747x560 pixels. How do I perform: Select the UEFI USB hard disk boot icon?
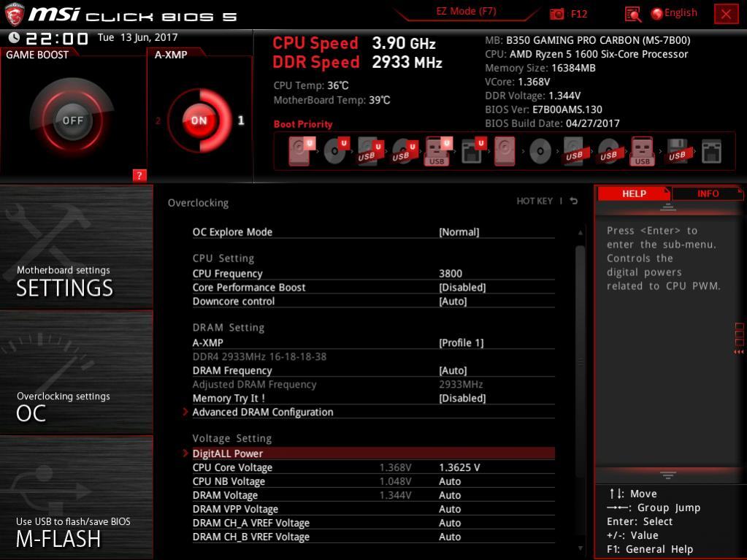(369, 151)
